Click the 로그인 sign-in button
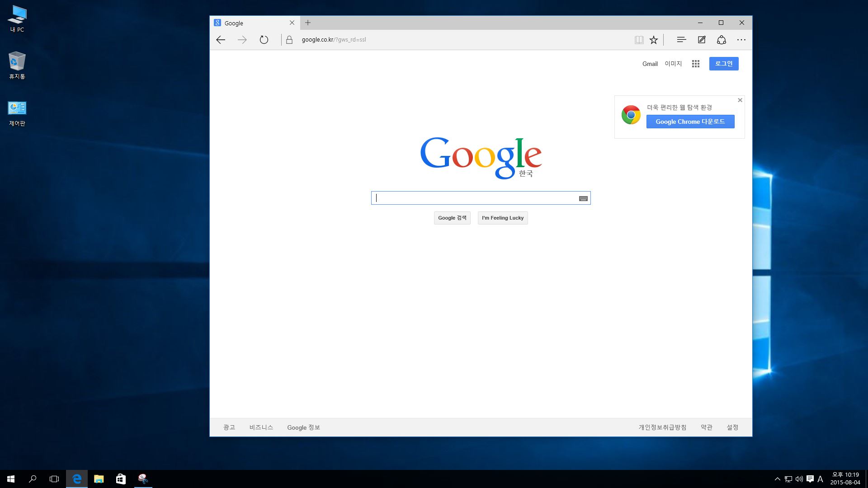The image size is (868, 488). (x=724, y=64)
